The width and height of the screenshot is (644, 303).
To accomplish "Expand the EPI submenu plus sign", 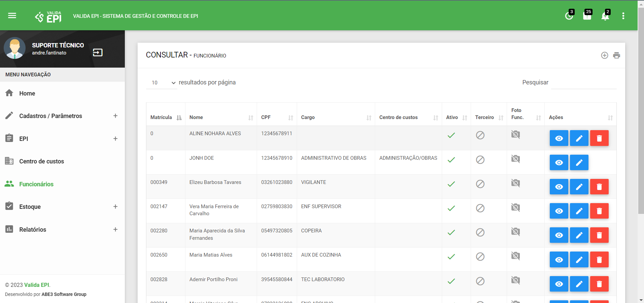I will point(115,139).
